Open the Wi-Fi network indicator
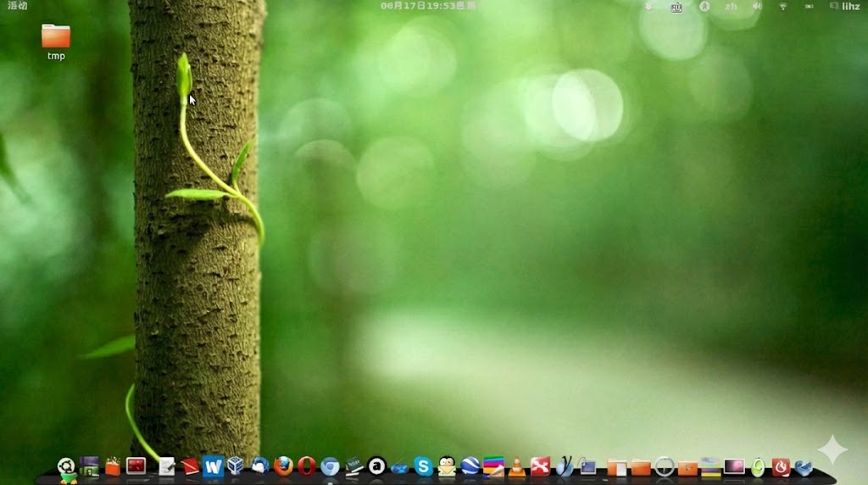The width and height of the screenshot is (868, 485). click(x=782, y=7)
